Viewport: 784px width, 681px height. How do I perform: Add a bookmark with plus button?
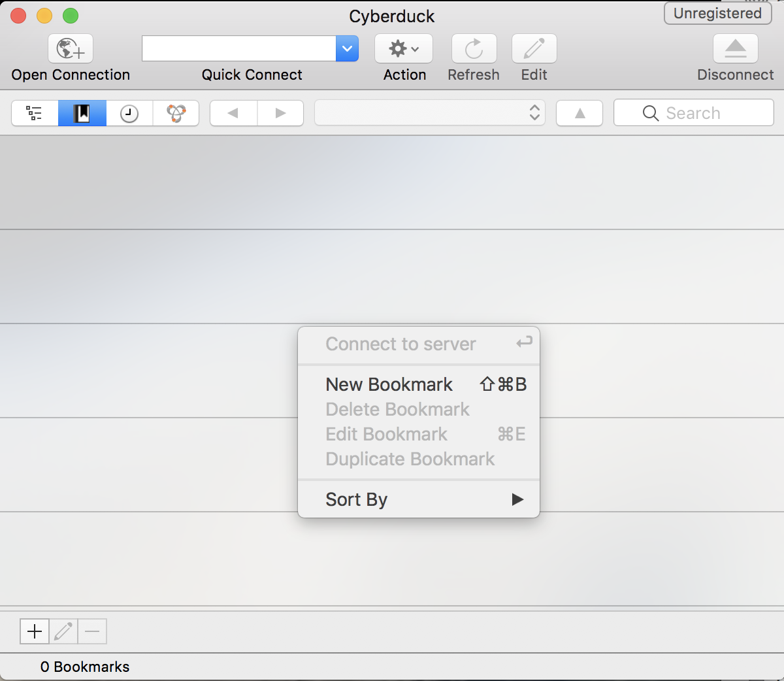pyautogui.click(x=35, y=631)
